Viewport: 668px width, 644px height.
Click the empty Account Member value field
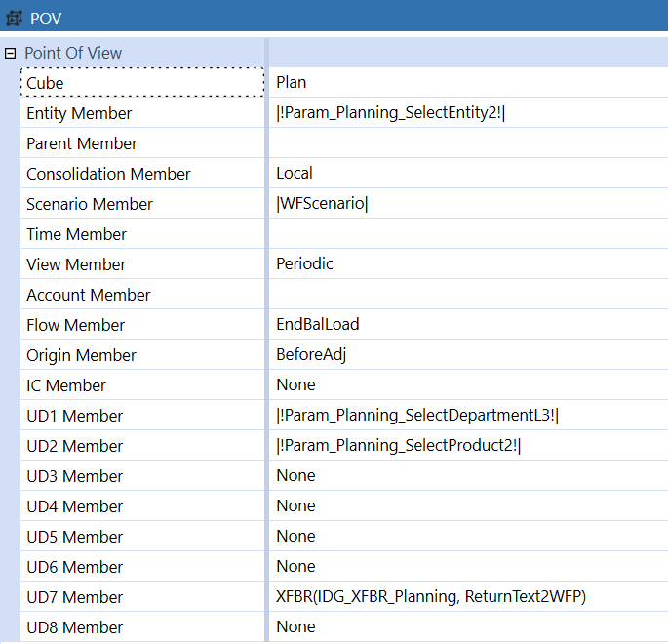pos(466,295)
